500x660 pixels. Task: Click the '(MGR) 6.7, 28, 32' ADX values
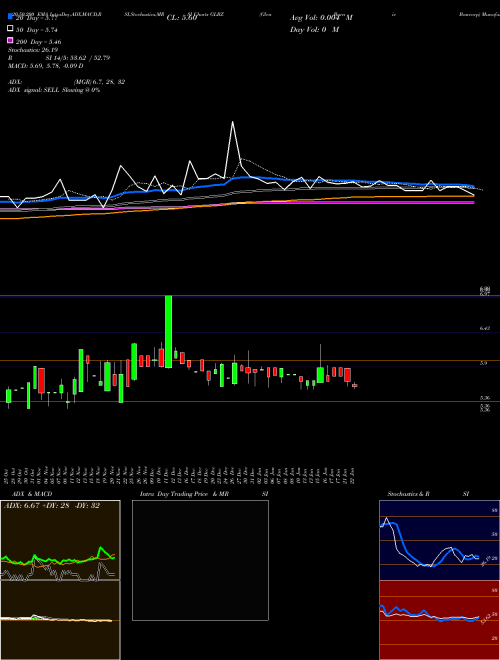[99, 82]
